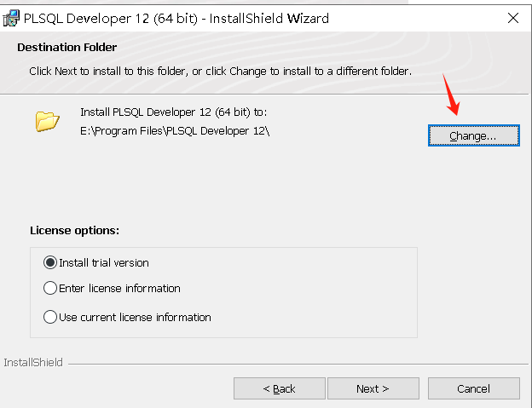Choose Enter license information radio button
532x408 pixels.
tap(50, 288)
